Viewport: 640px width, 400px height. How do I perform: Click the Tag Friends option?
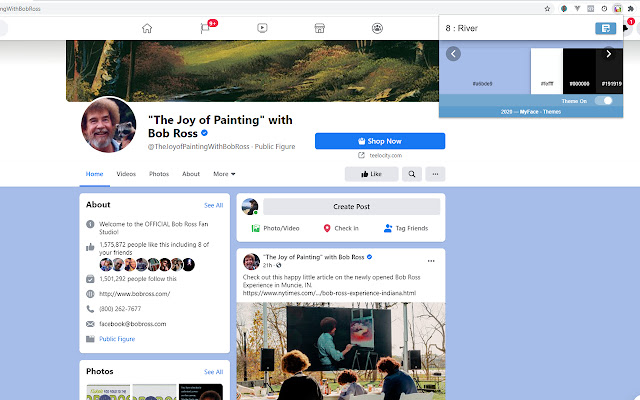[x=406, y=228]
